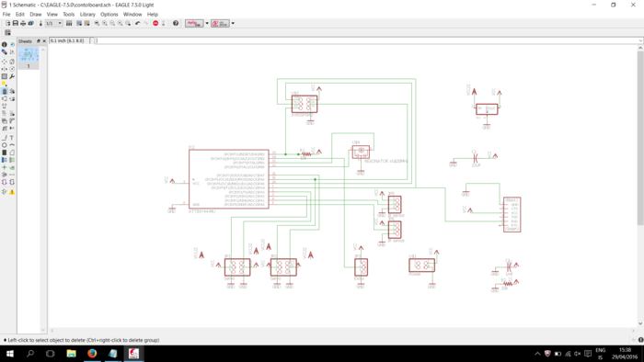Click the Zoom out icon

112,23
